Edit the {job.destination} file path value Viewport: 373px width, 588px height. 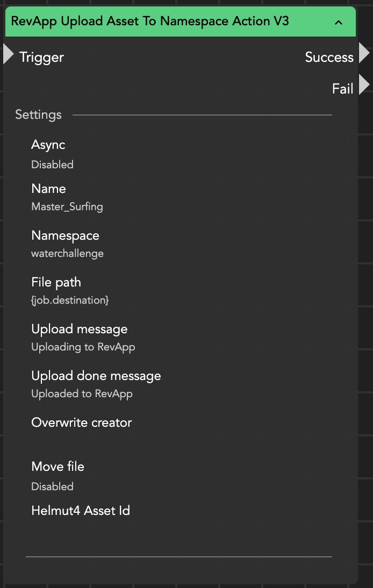pyautogui.click(x=70, y=300)
